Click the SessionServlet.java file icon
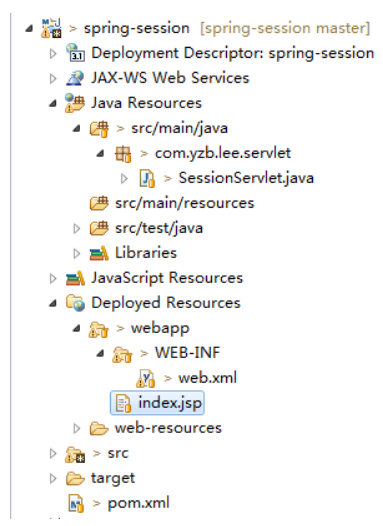The height and width of the screenshot is (526, 383). pos(147,178)
